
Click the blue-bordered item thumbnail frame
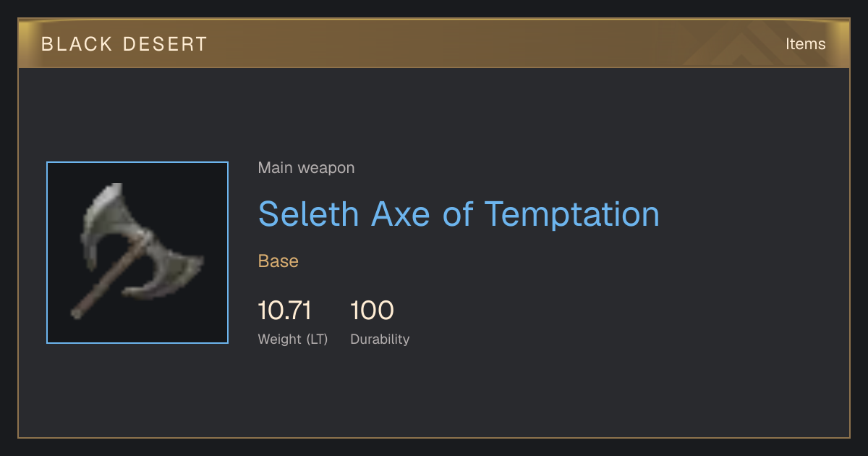[137, 253]
